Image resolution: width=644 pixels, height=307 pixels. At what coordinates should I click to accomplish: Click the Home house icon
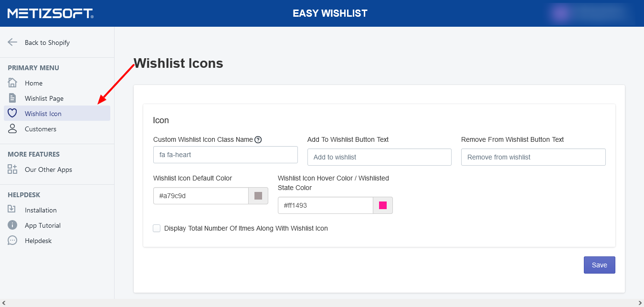12,83
